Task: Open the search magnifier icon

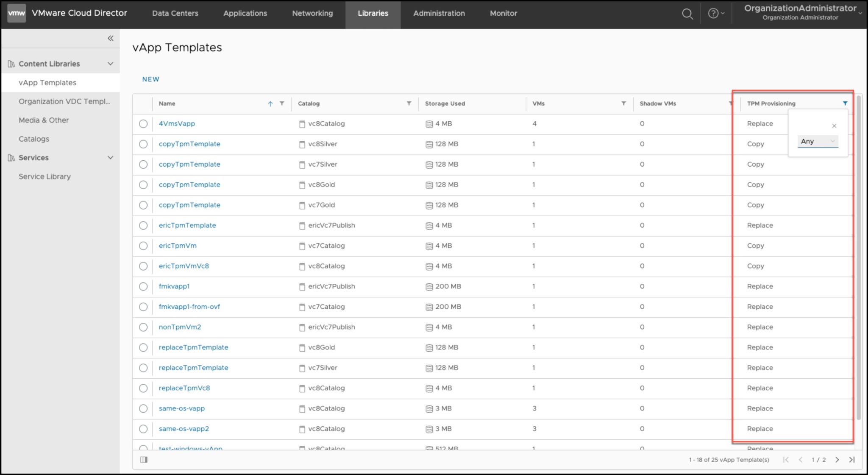Action: [x=687, y=14]
